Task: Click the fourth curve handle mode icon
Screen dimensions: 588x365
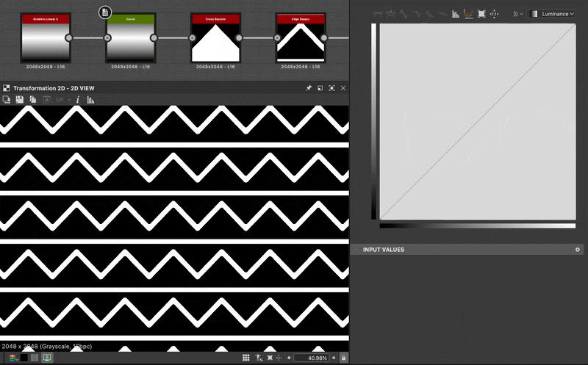Action: (417, 14)
